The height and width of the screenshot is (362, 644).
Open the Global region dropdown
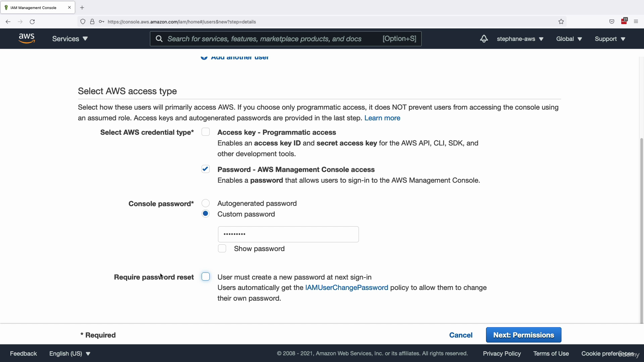[569, 39]
